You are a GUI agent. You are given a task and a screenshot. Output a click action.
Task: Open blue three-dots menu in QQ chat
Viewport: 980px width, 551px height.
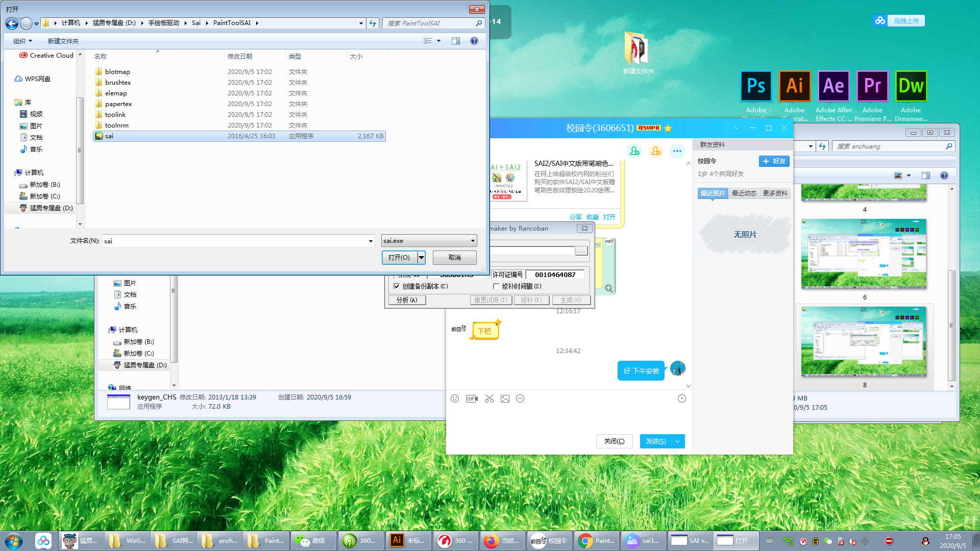(677, 151)
